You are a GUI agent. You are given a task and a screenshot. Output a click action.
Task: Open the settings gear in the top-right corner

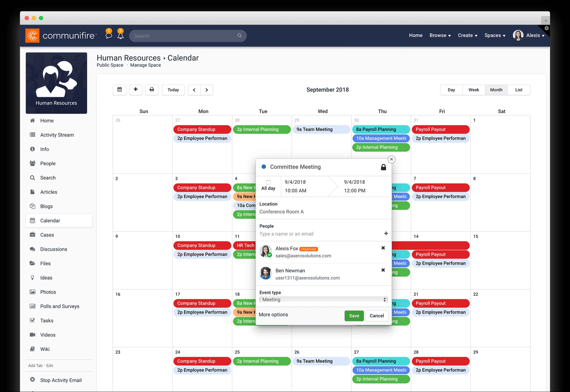(x=547, y=28)
